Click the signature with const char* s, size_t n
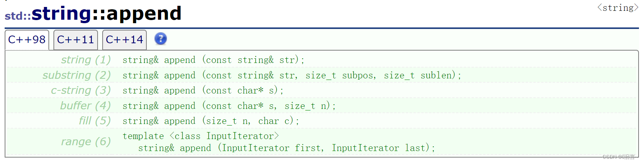This screenshot has height=163, width=644. pos(229,106)
